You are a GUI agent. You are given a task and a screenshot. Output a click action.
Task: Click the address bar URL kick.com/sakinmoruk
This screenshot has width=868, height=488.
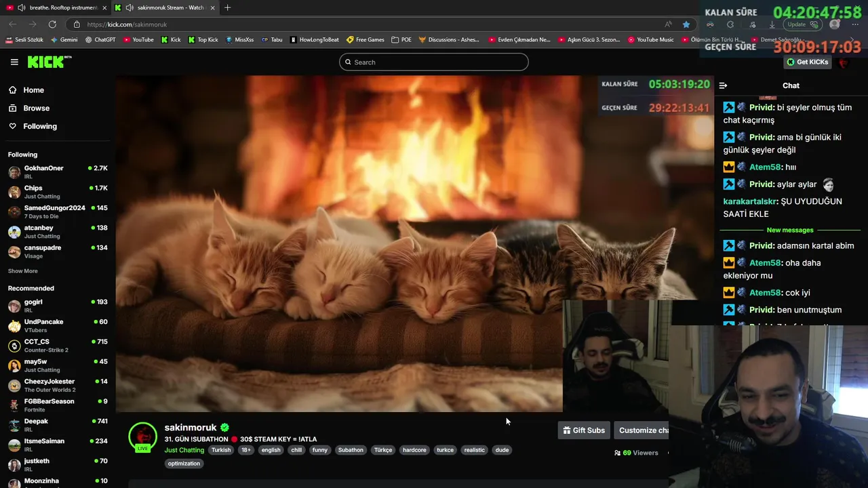pyautogui.click(x=127, y=24)
